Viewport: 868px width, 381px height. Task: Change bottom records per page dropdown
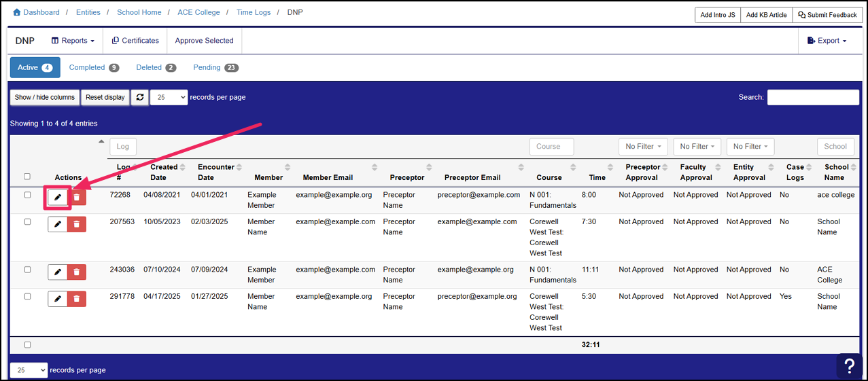[x=29, y=370]
